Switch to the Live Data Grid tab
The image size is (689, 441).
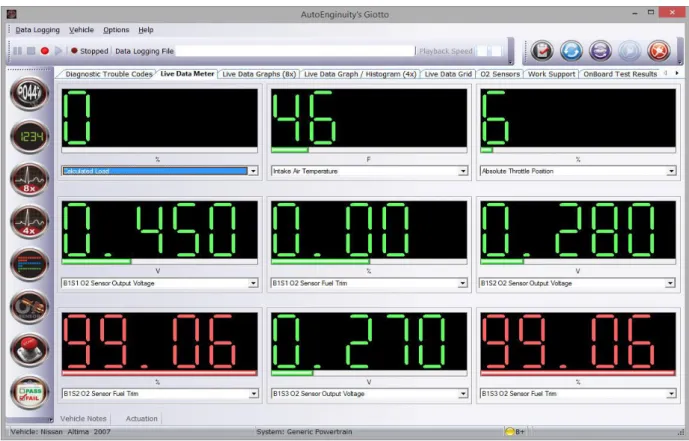point(448,74)
